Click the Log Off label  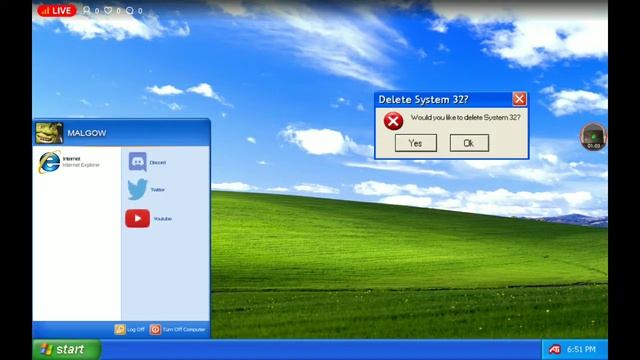click(x=136, y=329)
